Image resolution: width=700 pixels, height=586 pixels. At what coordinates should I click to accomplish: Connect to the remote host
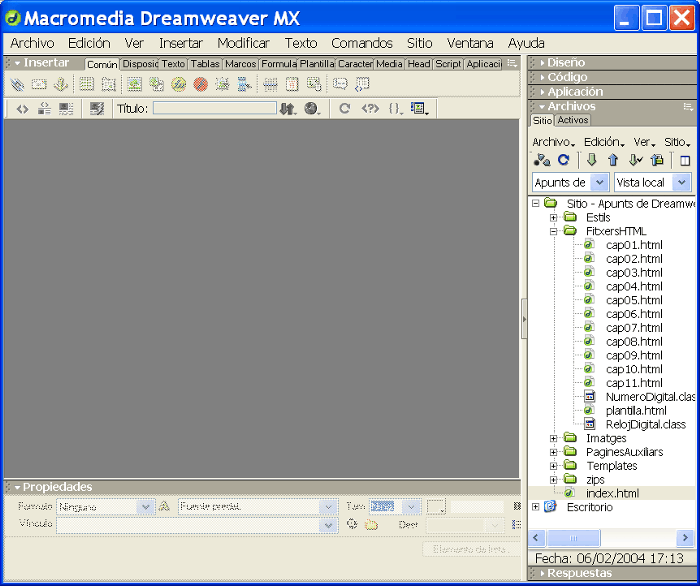542,160
